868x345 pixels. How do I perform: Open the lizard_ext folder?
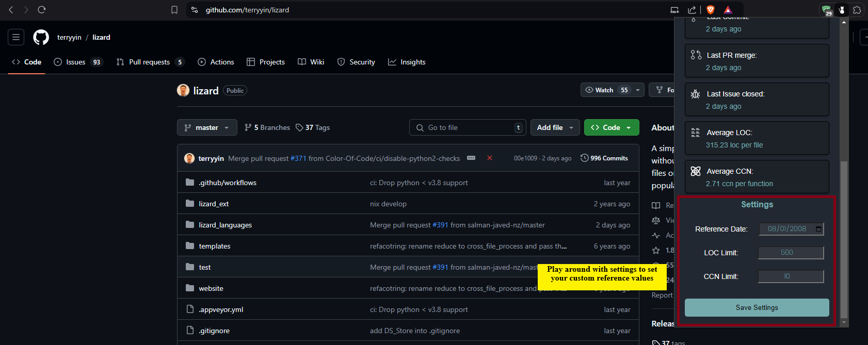tap(214, 204)
